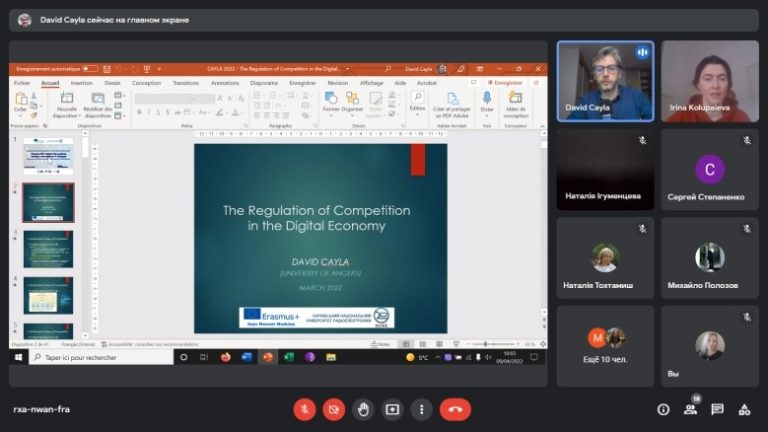The width and height of the screenshot is (768, 432).
Task: Toggle Enregistrement automatique switch
Action: [x=90, y=69]
